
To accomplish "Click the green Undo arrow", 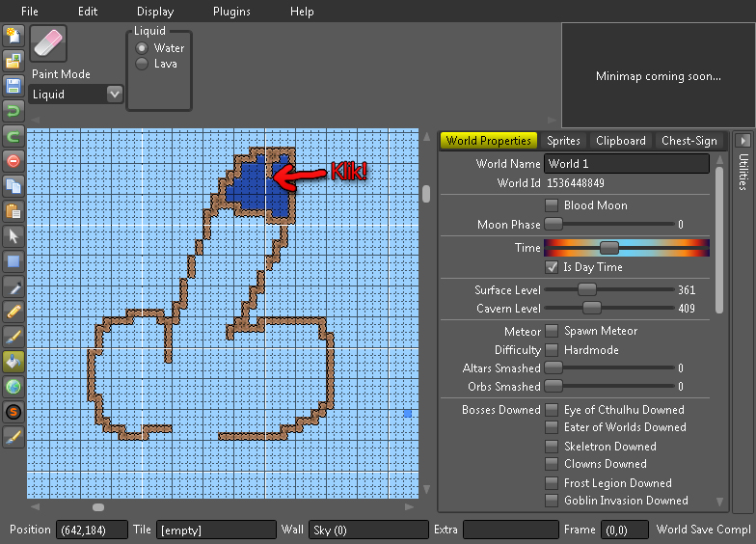I will pos(13,112).
